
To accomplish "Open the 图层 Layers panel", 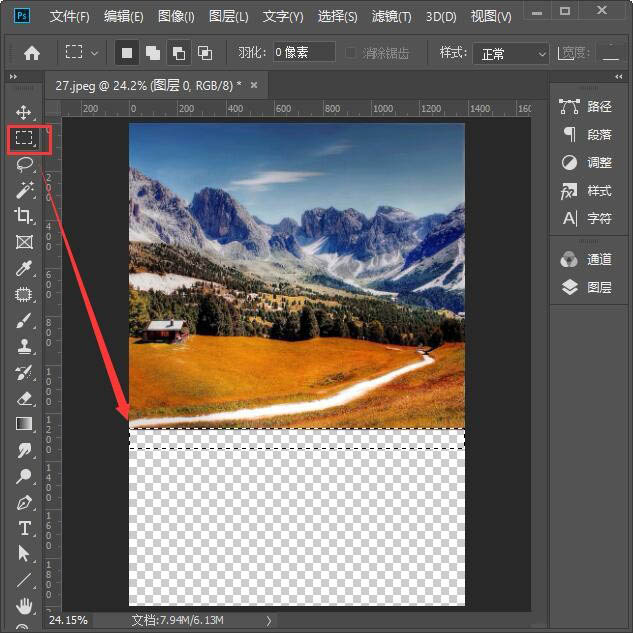I will [586, 287].
